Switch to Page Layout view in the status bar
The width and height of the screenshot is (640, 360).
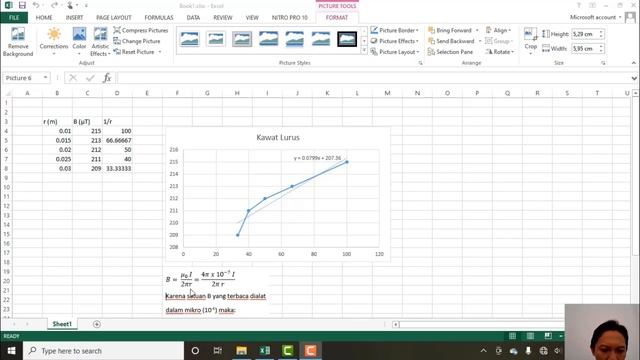tap(530, 336)
